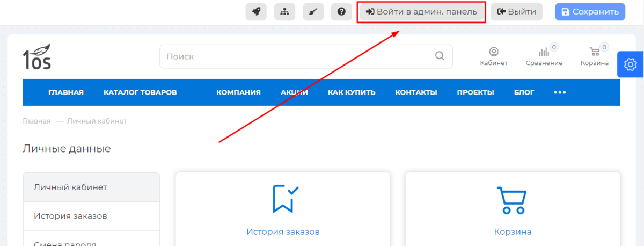Screen dimensions: 644x246
Task: Open the blue gear settings panel
Action: pyautogui.click(x=630, y=64)
